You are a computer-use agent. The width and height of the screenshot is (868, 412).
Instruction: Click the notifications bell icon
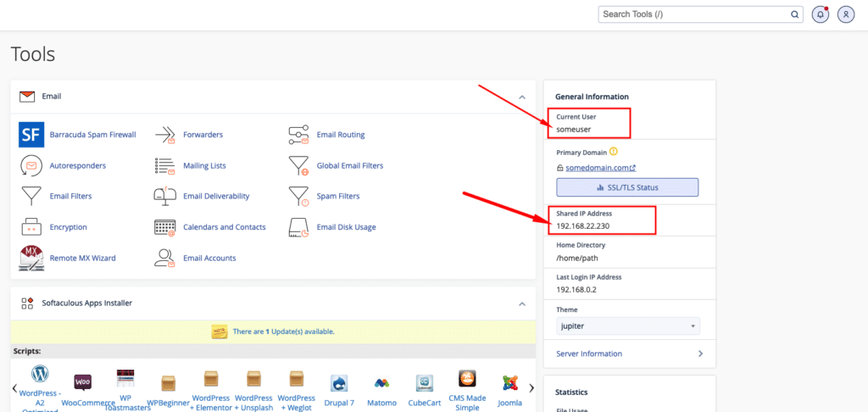(820, 14)
